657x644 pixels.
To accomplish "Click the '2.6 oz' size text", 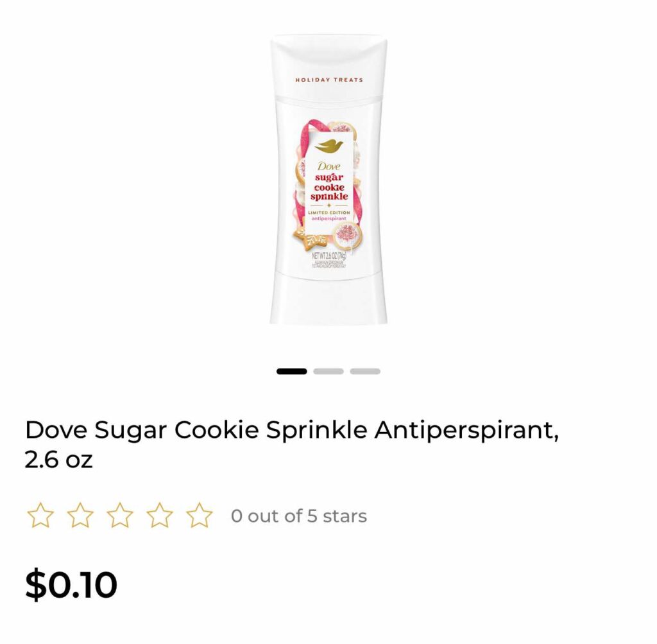I will click(58, 460).
